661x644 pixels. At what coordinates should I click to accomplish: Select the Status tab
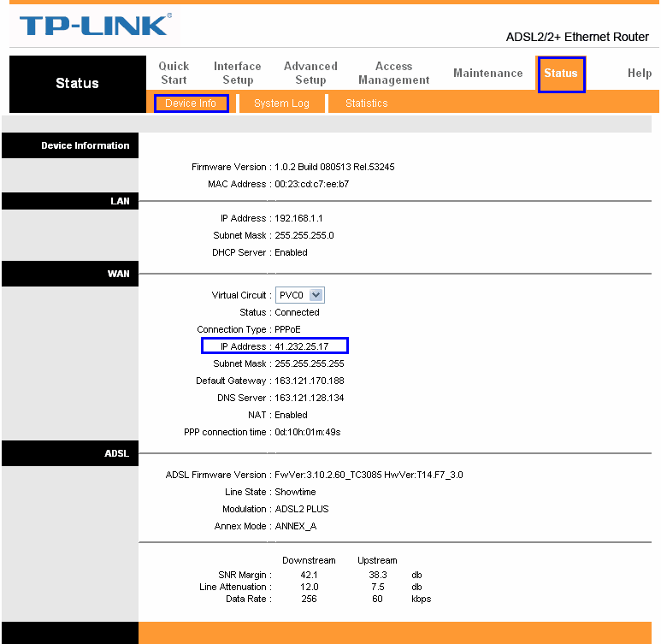click(x=561, y=74)
